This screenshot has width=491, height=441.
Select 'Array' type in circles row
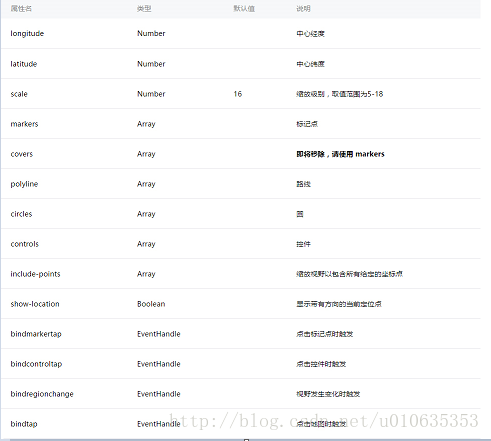(x=146, y=214)
